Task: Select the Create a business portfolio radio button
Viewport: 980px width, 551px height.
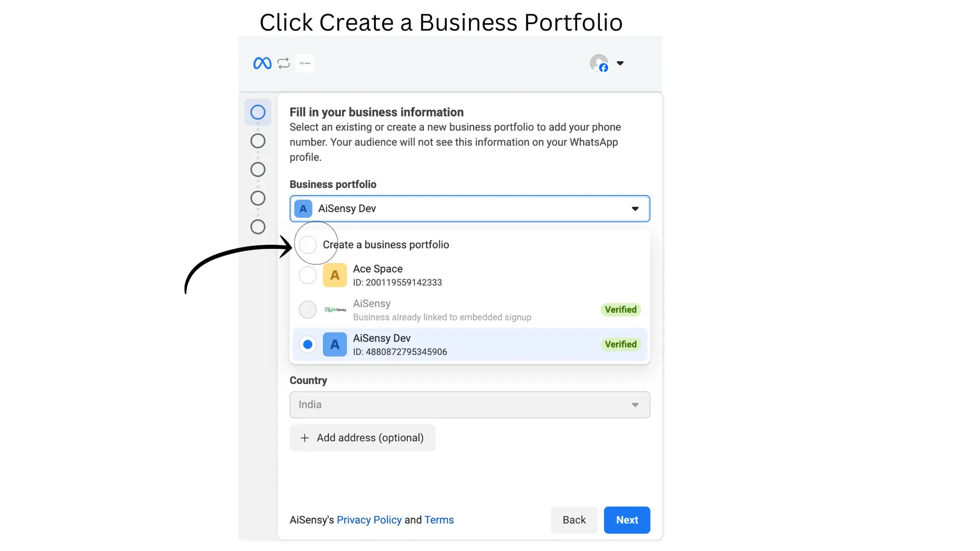Action: (308, 244)
